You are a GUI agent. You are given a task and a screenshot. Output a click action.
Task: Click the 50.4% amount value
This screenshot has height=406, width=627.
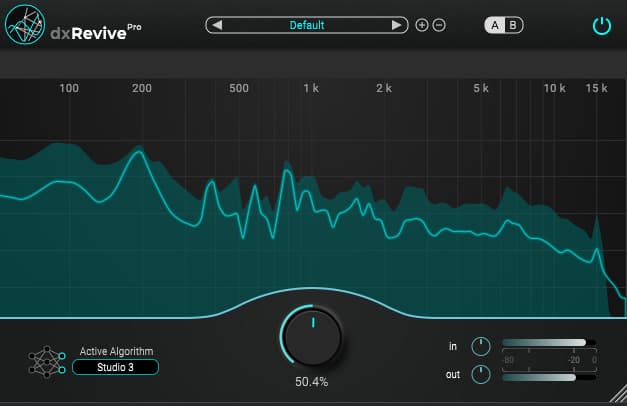[x=312, y=382]
